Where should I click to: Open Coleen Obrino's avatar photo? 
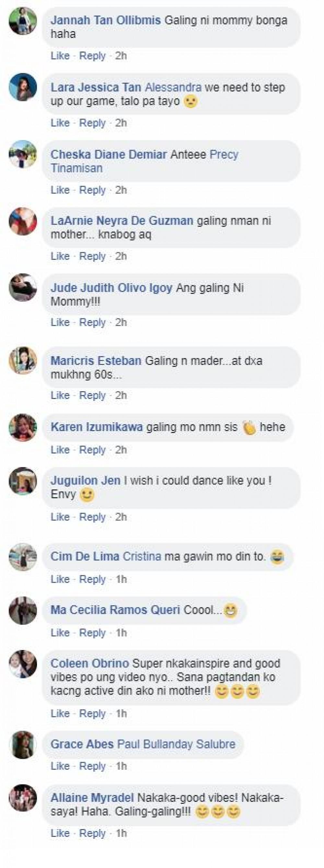tap(23, 663)
